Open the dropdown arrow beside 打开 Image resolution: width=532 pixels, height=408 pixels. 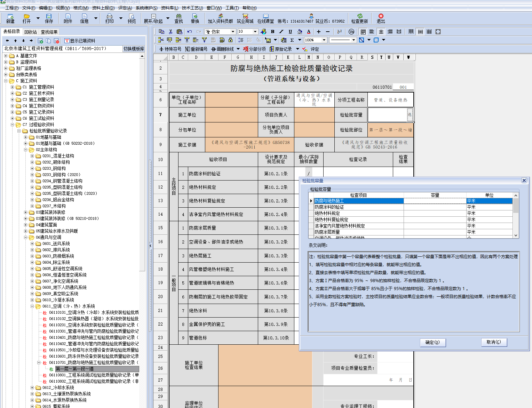[x=38, y=18]
